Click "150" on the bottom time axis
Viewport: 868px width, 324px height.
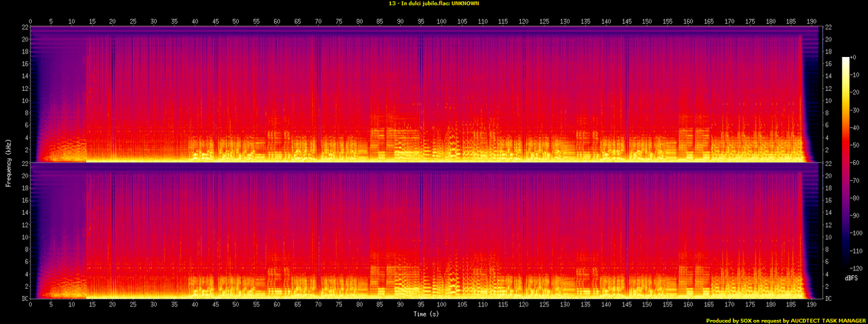pos(647,306)
